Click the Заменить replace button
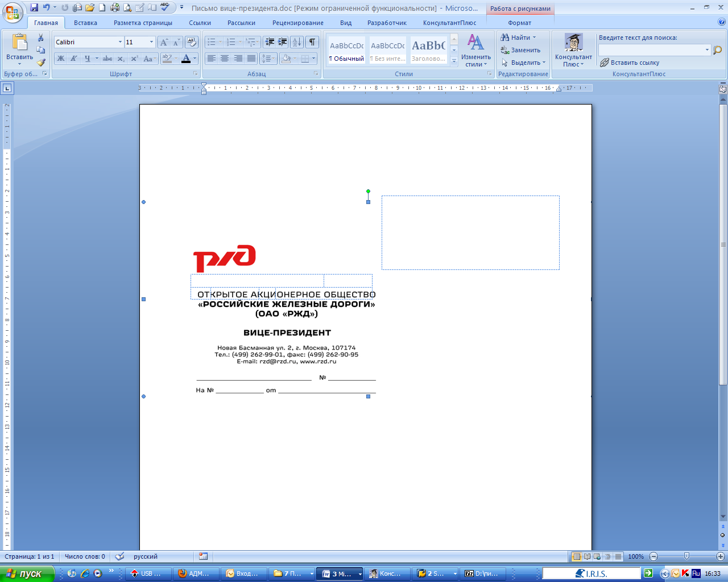Viewport: 728px width, 582px height. pyautogui.click(x=520, y=50)
